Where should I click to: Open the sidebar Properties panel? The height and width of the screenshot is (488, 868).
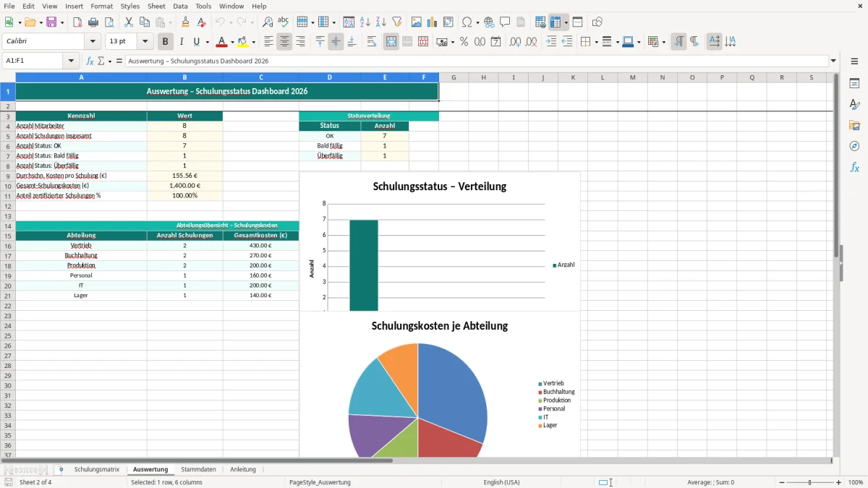854,83
